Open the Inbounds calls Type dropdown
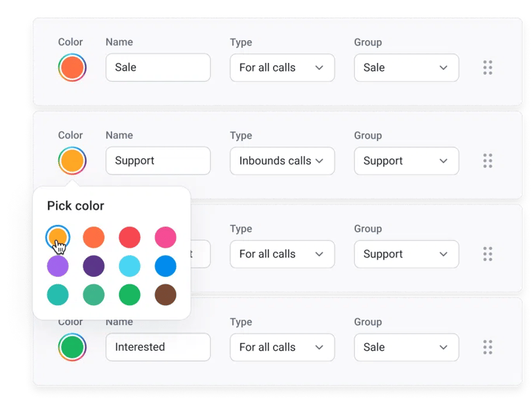The width and height of the screenshot is (532, 402). point(283,161)
